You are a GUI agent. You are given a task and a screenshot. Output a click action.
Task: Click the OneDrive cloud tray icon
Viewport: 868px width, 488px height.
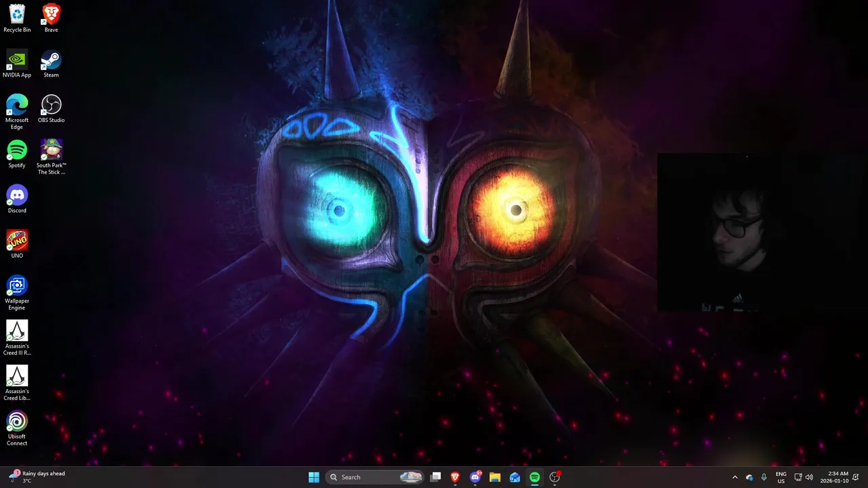coord(749,477)
